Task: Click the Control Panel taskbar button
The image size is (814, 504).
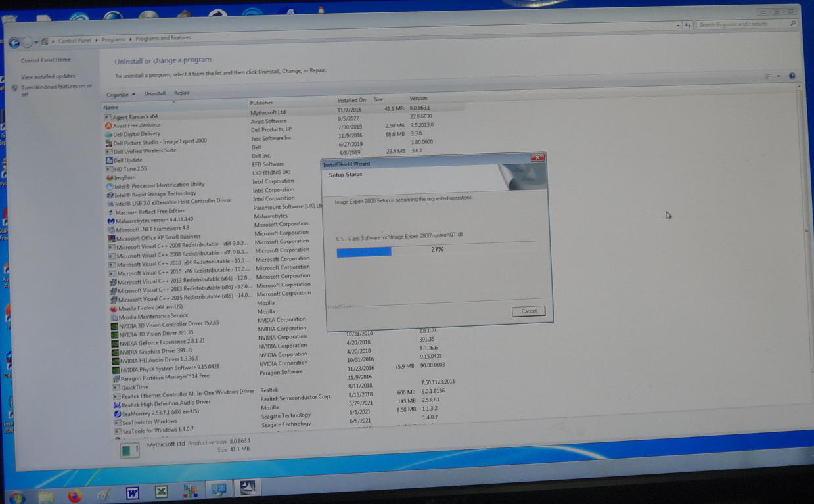Action: click(x=219, y=490)
